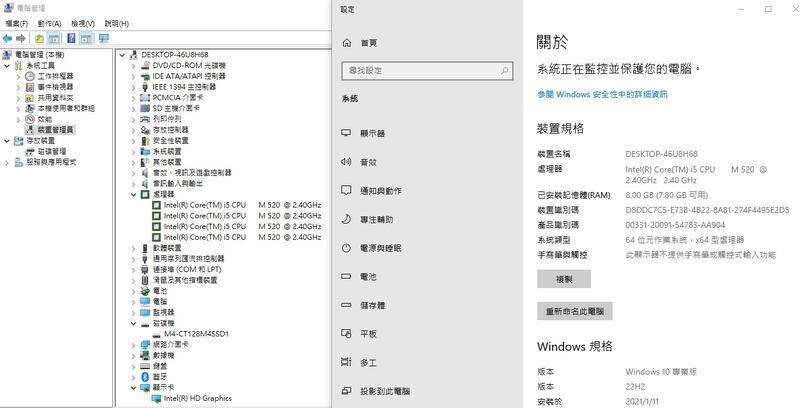Toggle the Show/Hide Action Pane toolbar icon

pyautogui.click(x=86, y=39)
